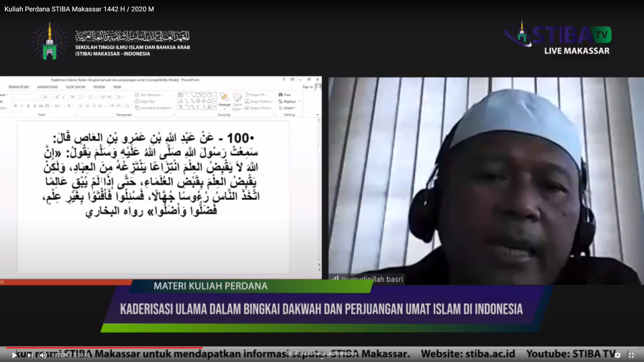Switch to the Animations tab
The height and width of the screenshot is (362, 644).
click(x=47, y=87)
